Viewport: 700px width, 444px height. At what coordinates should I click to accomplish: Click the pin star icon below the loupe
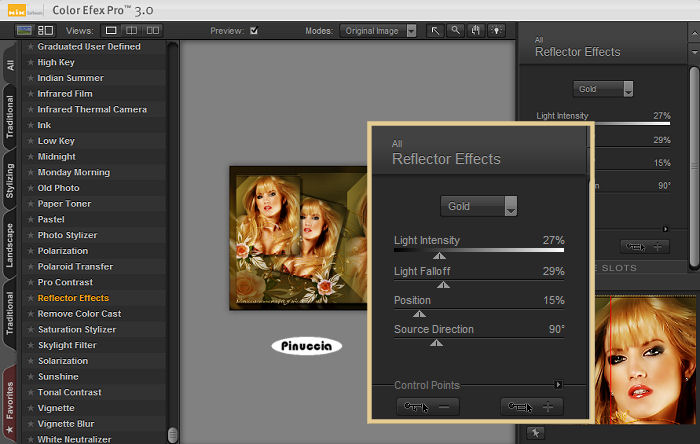535,432
